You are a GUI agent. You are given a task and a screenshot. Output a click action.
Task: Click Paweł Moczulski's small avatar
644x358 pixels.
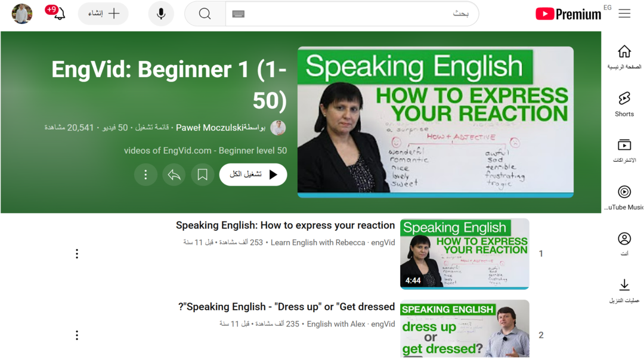[x=278, y=128]
